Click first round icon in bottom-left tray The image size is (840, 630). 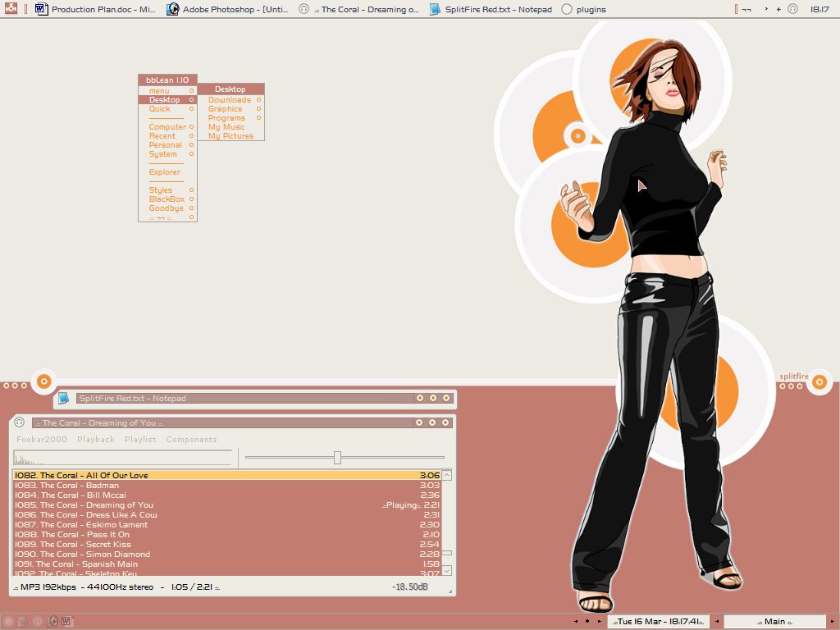[x=8, y=622]
